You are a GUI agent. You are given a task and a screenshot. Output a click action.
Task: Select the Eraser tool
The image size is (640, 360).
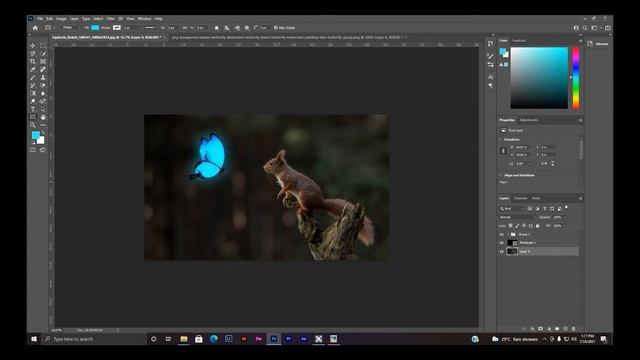coord(43,85)
